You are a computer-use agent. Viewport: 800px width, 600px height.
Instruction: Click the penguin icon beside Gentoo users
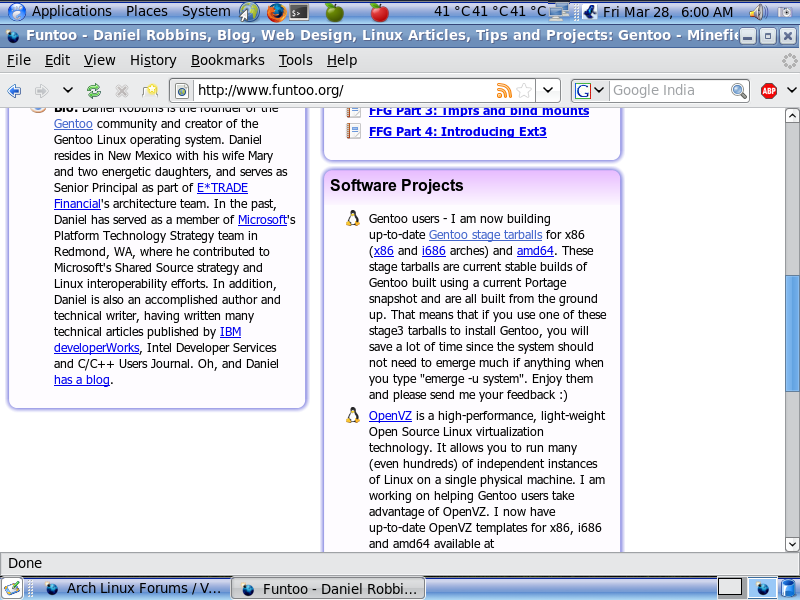353,218
